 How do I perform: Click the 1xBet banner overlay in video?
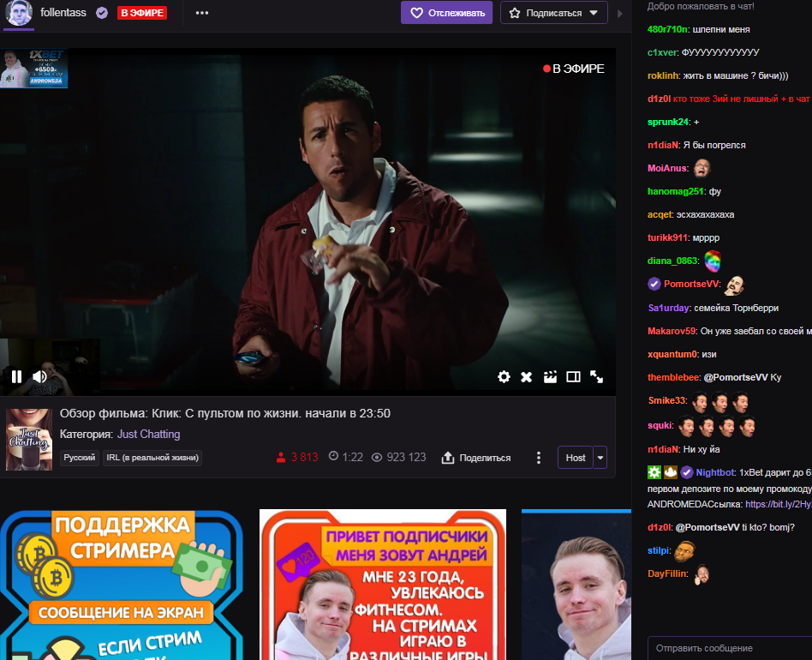tap(34, 69)
